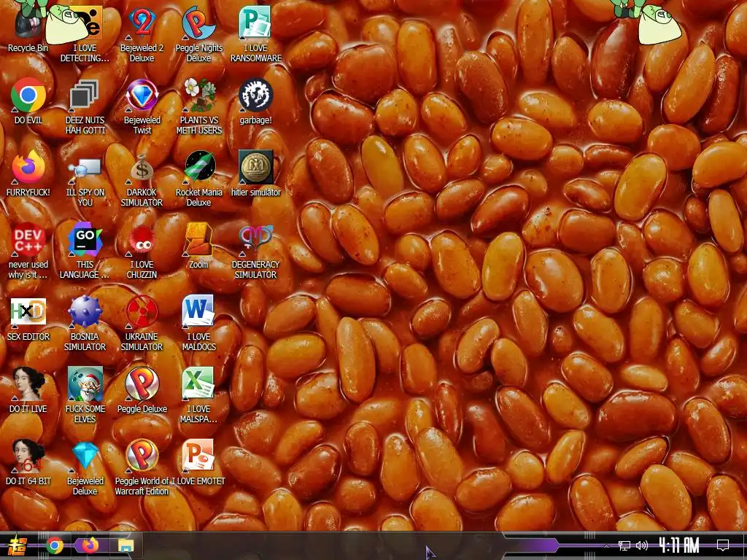The width and height of the screenshot is (747, 560).
Task: Open the HxD shortcut 'SEX EDITOR'
Action: click(x=28, y=318)
